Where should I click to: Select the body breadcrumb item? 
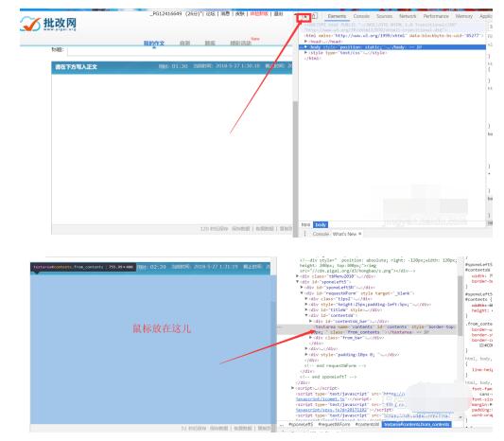click(x=321, y=225)
